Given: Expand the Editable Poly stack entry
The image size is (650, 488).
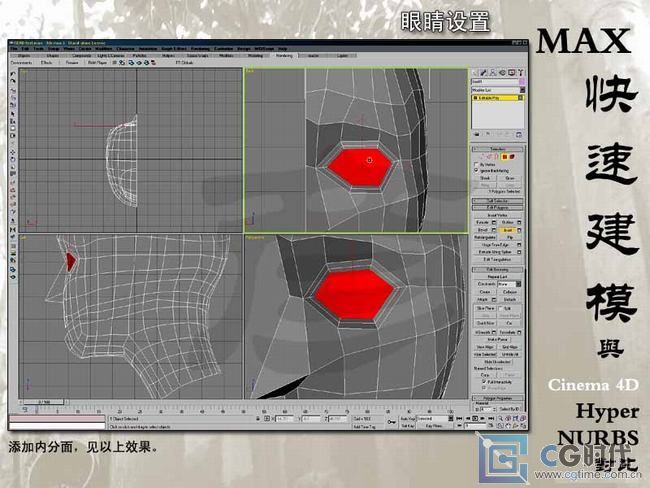Looking at the screenshot, I should pos(475,98).
